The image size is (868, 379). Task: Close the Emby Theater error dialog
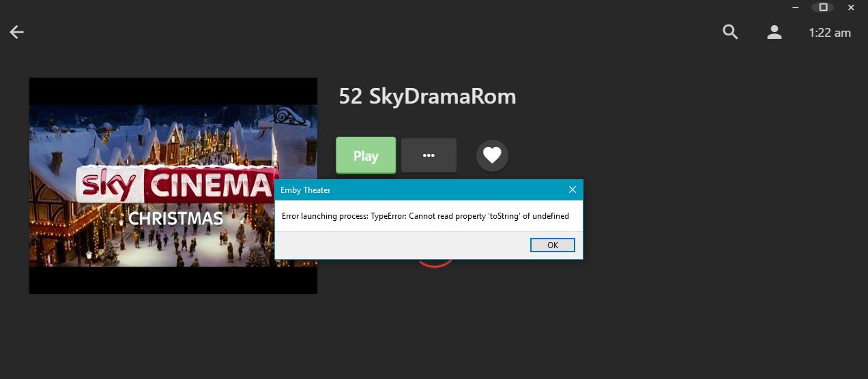[573, 190]
